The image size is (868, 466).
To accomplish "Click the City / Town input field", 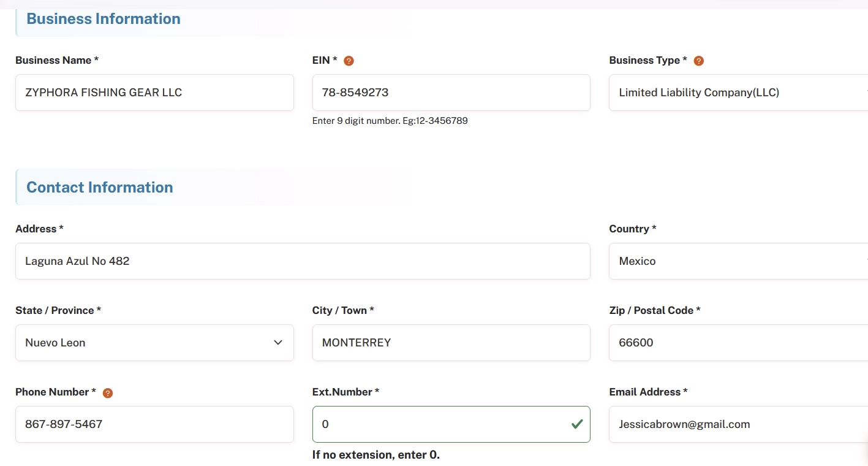I will pyautogui.click(x=451, y=343).
